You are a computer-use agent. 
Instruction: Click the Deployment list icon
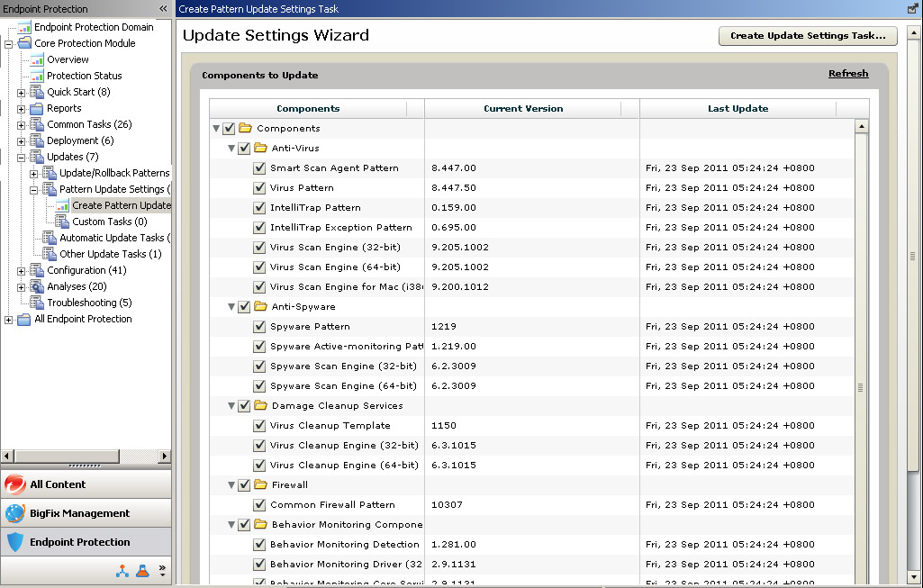[37, 140]
